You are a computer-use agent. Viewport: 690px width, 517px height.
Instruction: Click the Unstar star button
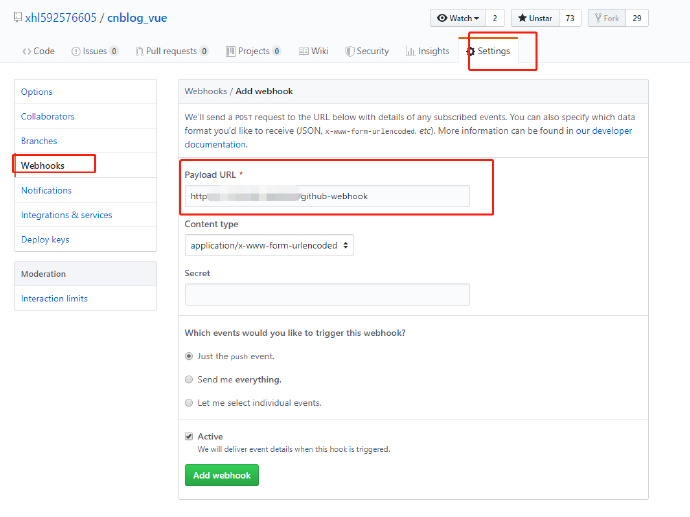point(535,18)
